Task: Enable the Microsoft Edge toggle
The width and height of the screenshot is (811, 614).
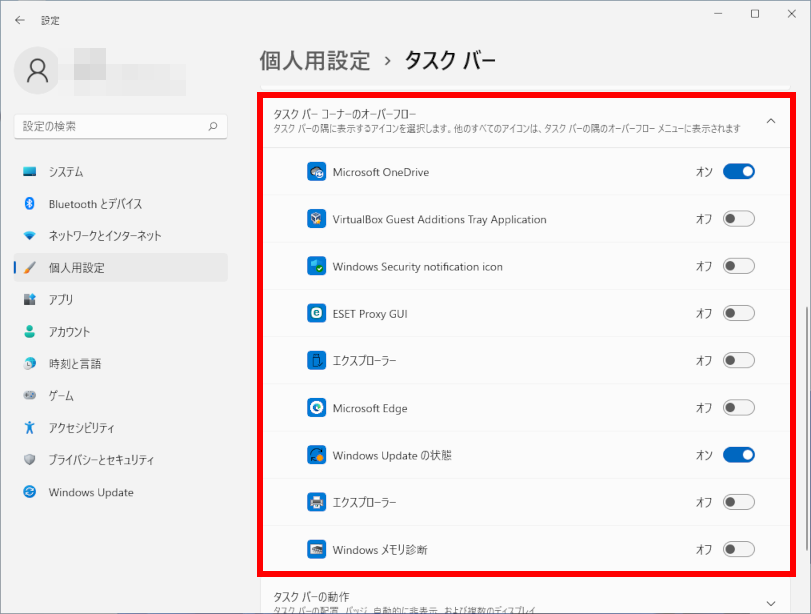Action: tap(739, 408)
